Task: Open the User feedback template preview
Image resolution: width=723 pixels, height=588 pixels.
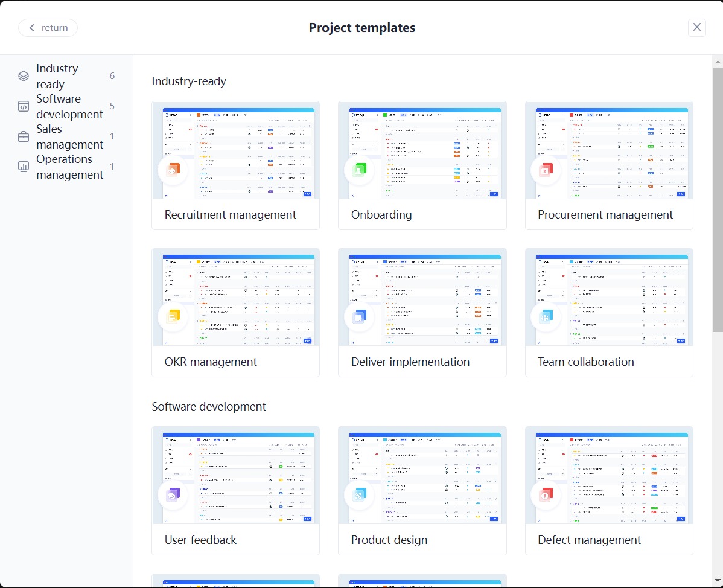Action: click(x=235, y=476)
